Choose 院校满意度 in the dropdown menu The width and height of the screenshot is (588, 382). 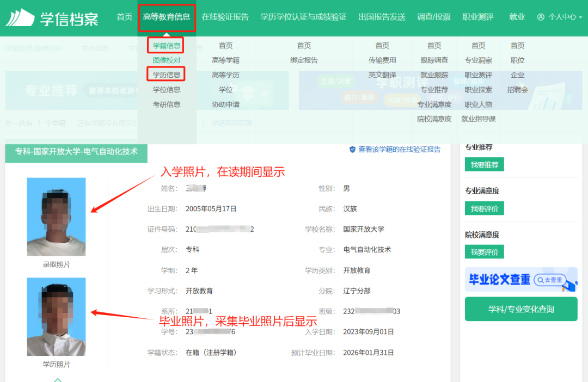click(434, 119)
